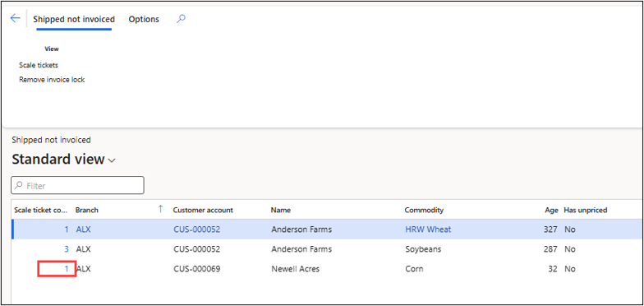The height and width of the screenshot is (306, 644).
Task: Click Remove invoice lock action
Action: click(x=52, y=79)
